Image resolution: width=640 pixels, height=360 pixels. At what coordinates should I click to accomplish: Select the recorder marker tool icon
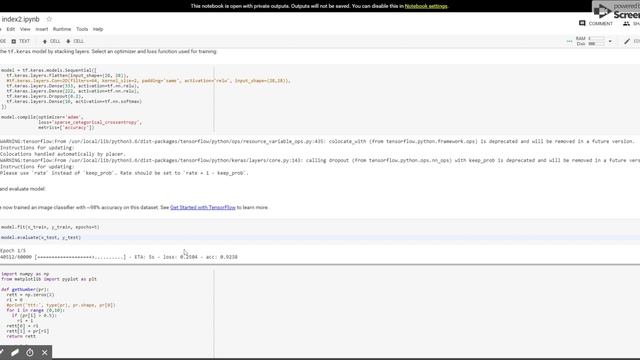tap(15, 352)
